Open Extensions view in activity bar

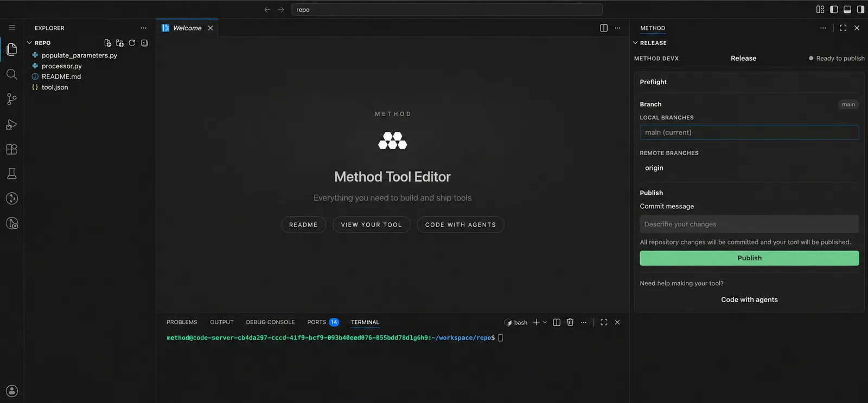[12, 149]
